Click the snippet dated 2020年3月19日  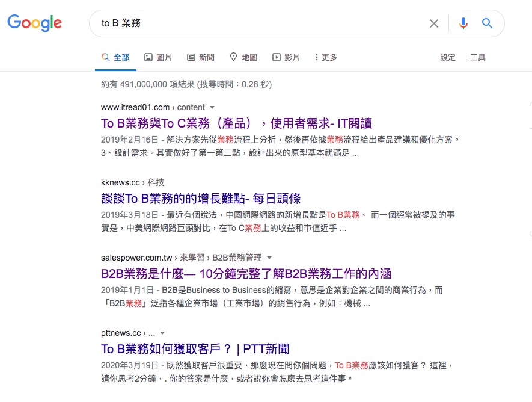click(x=277, y=372)
